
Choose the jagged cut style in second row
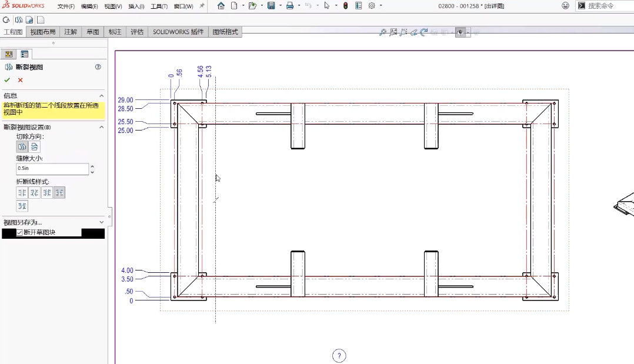(x=22, y=206)
